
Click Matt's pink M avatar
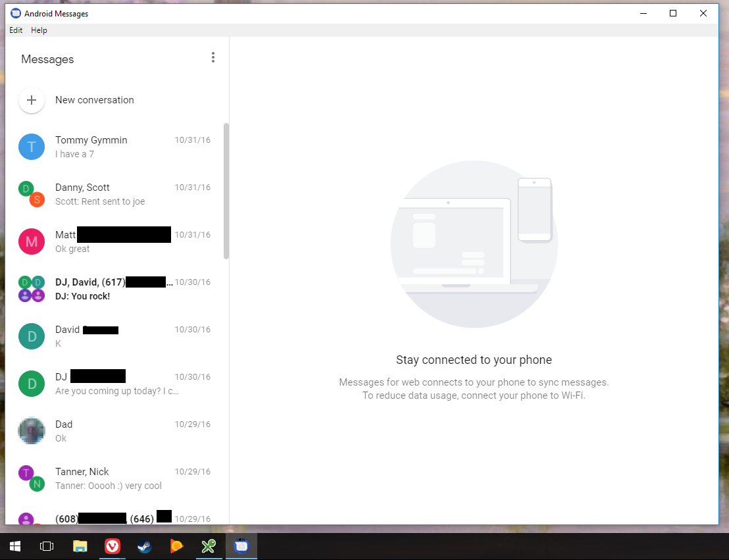32,242
